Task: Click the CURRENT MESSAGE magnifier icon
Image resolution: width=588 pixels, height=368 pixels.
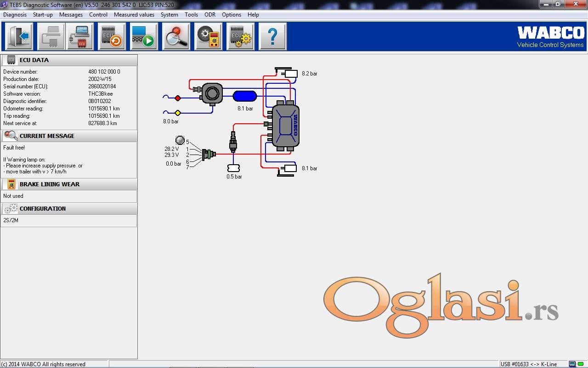Action: tap(11, 135)
